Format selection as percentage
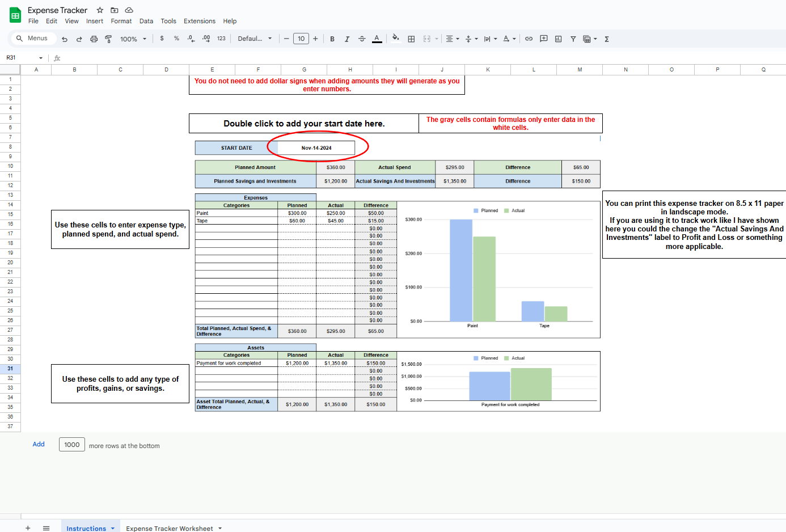This screenshot has width=786, height=532. pos(175,39)
